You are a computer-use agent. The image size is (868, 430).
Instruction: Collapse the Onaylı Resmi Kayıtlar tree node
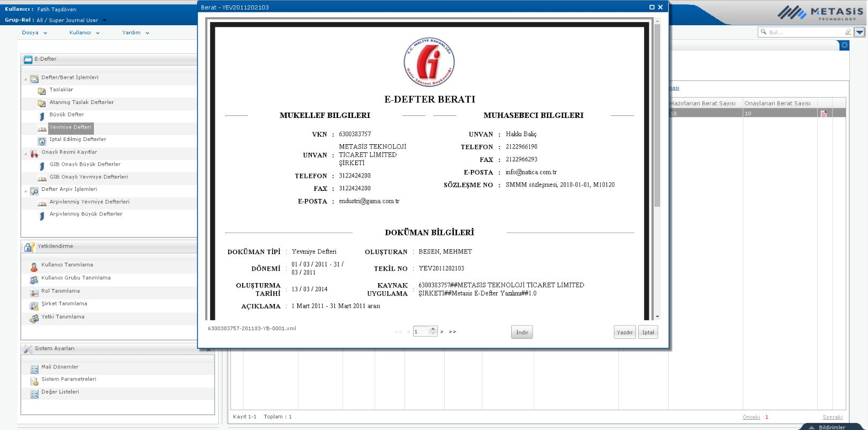(26, 154)
